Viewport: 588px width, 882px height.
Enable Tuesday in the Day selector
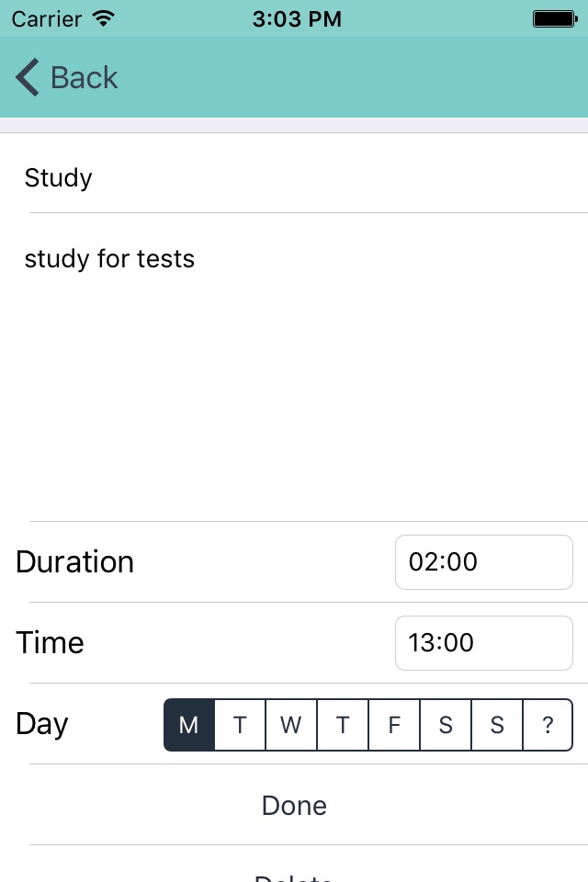240,725
